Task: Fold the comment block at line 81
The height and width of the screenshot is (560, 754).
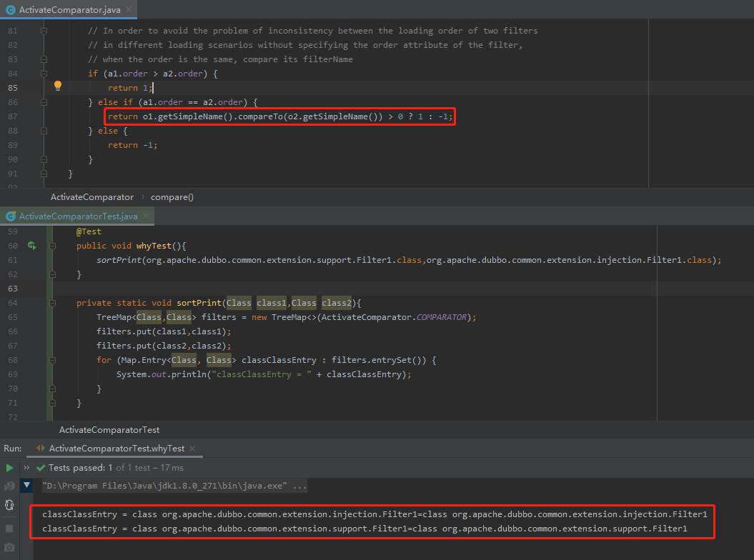Action: click(44, 31)
